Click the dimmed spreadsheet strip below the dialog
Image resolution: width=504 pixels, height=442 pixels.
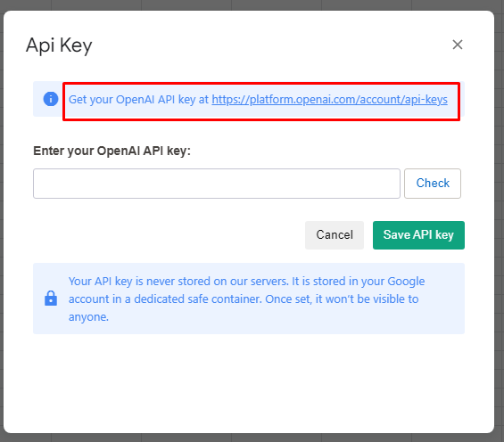pyautogui.click(x=252, y=438)
